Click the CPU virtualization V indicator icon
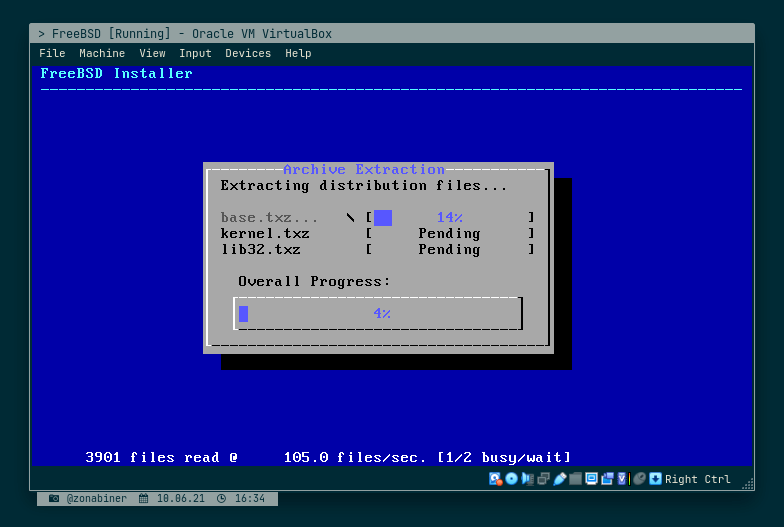The height and width of the screenshot is (527, 784). 624,479
